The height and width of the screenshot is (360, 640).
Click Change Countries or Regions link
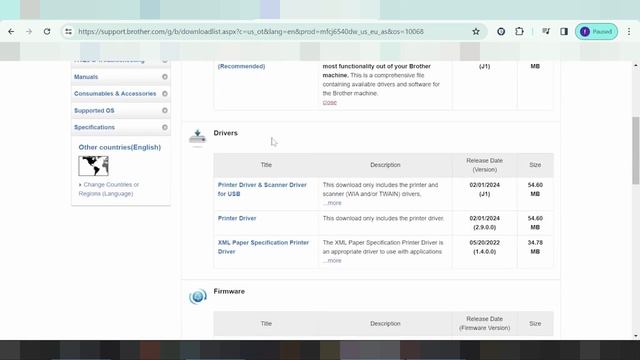click(109, 189)
